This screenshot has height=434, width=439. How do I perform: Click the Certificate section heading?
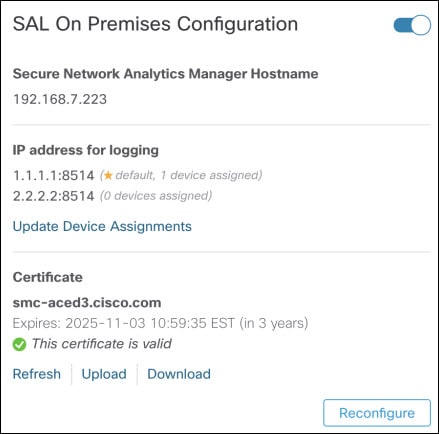48,277
